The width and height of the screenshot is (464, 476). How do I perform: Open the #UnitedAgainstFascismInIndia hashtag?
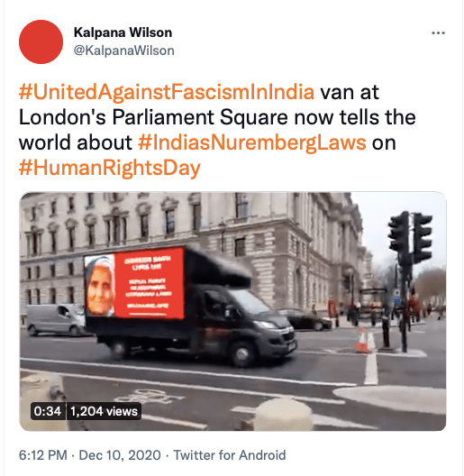tap(167, 92)
